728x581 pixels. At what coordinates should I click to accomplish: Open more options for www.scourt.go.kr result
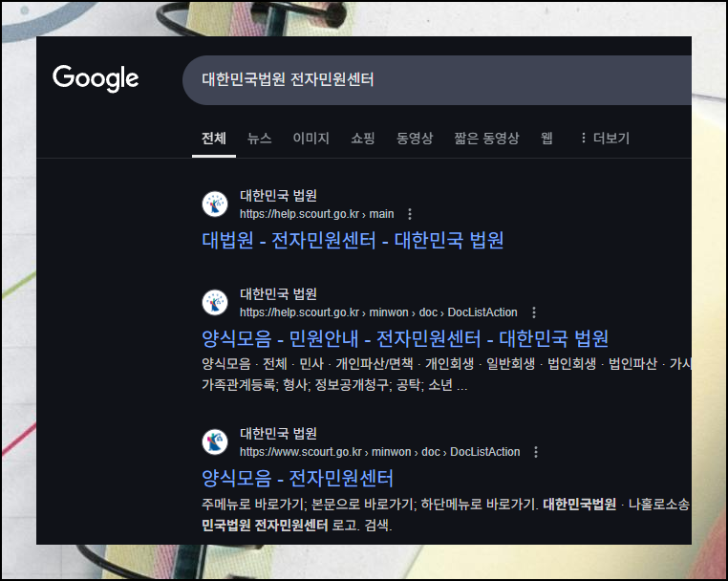(536, 452)
